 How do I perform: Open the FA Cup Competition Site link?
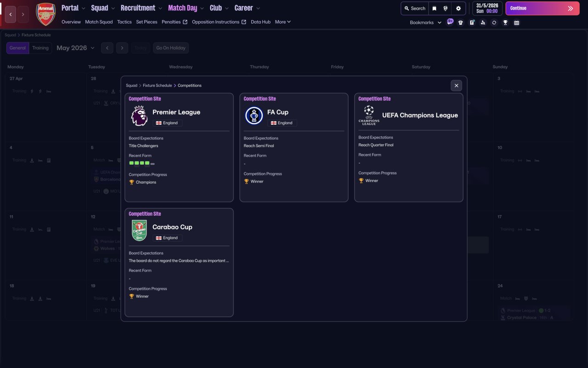point(260,99)
